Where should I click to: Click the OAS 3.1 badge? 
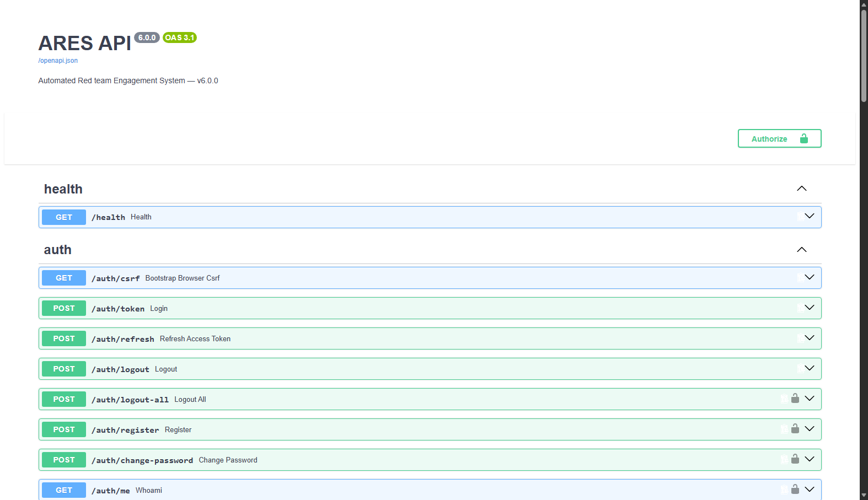(180, 37)
